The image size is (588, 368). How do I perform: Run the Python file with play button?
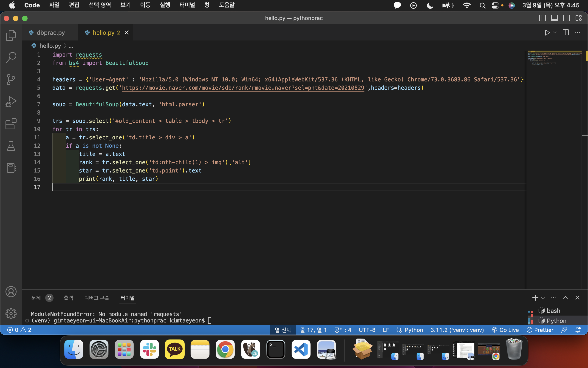tap(547, 33)
